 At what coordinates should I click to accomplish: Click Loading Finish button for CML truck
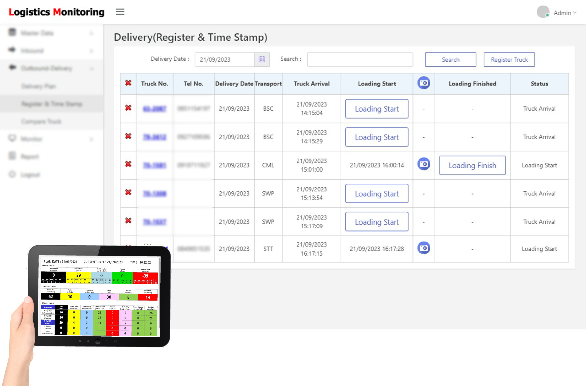pos(472,165)
